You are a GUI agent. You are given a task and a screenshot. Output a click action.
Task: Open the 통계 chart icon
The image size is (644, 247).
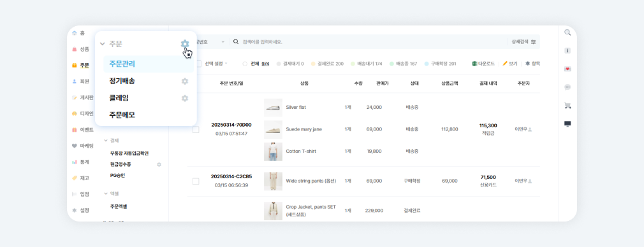[75, 162]
